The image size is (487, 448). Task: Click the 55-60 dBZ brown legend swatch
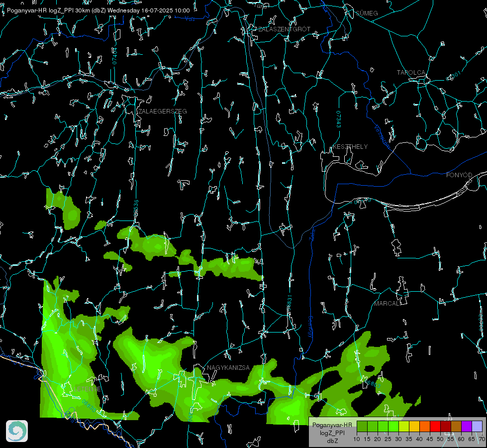456,426
